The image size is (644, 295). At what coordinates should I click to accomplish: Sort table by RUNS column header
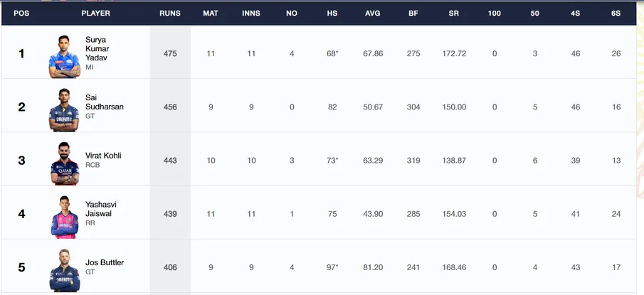click(170, 13)
